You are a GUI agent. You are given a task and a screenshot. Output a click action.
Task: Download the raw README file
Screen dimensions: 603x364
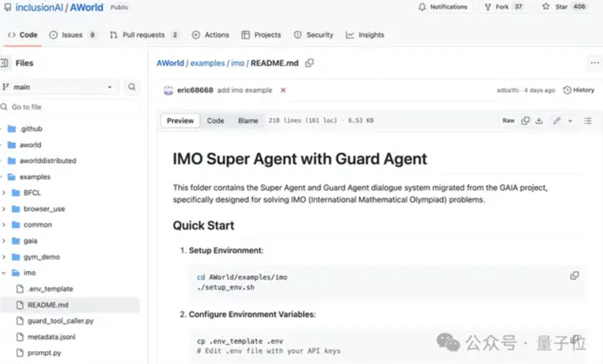coord(539,120)
